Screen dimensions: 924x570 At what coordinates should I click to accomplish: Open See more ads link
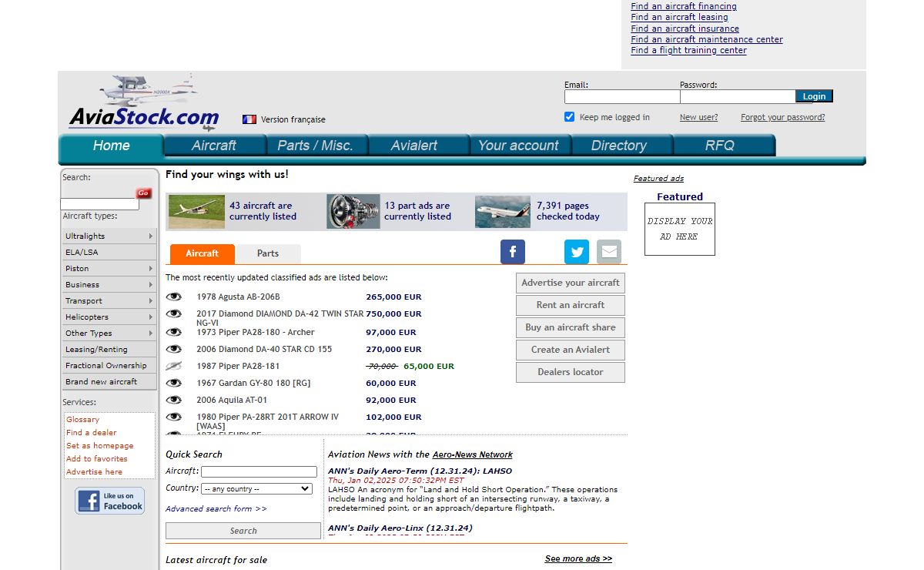[x=578, y=559]
